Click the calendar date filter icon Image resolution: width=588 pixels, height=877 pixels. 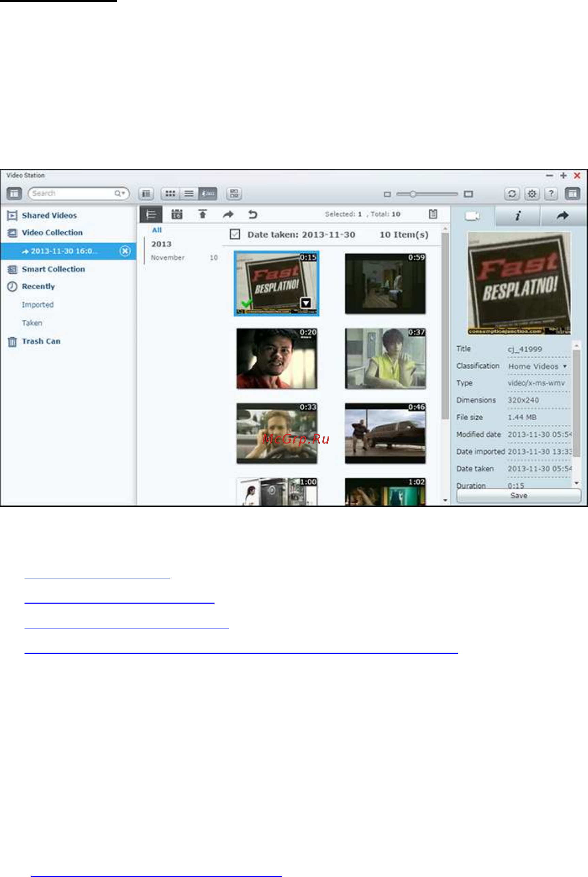pyautogui.click(x=177, y=214)
